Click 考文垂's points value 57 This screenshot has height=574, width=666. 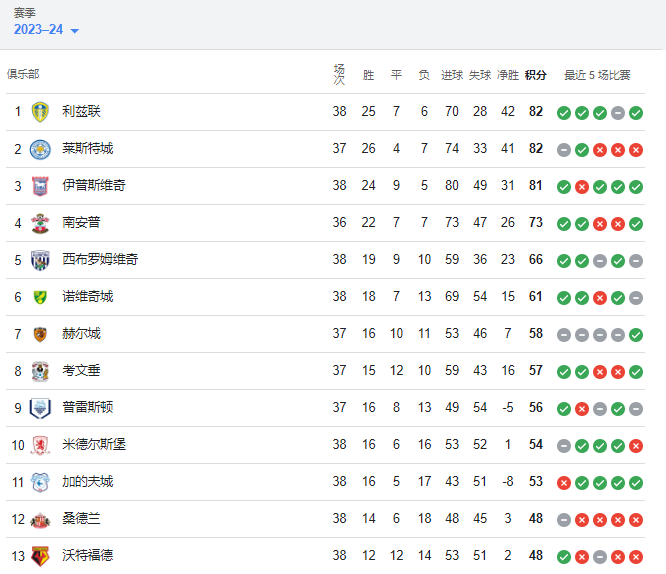click(536, 370)
